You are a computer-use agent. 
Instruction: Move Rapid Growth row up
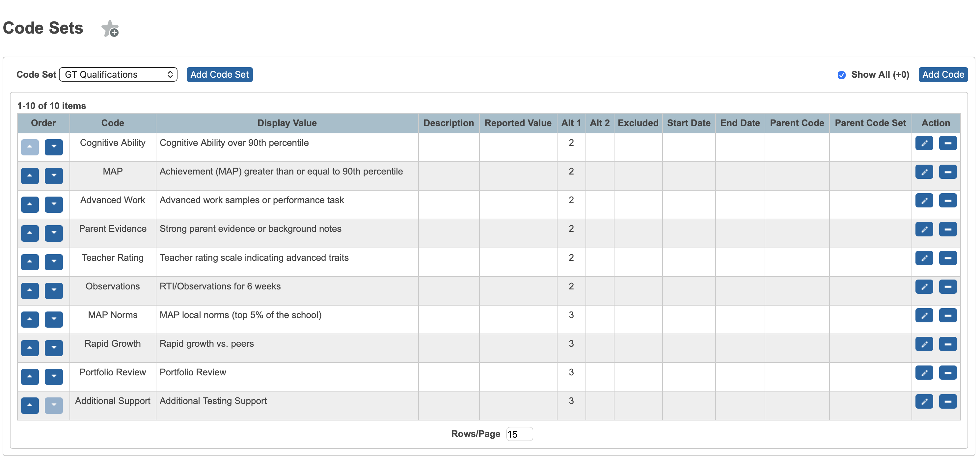tap(30, 348)
